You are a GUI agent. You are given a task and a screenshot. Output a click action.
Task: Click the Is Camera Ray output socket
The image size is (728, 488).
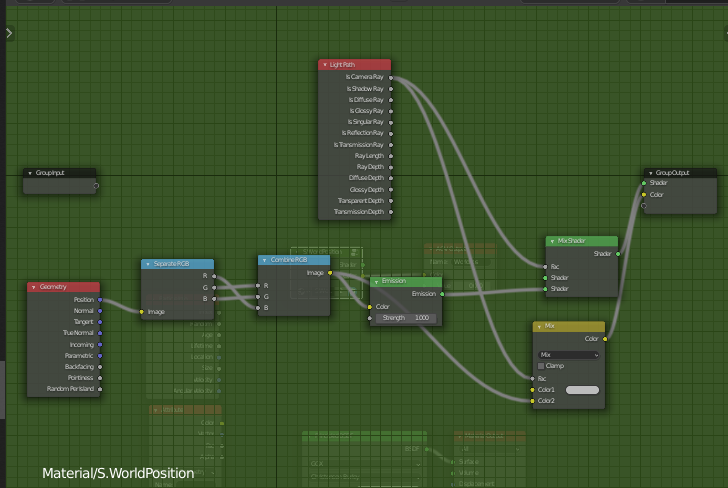click(x=391, y=78)
